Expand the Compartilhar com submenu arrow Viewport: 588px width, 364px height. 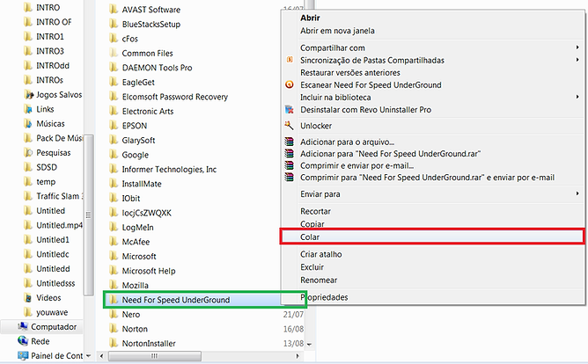click(x=577, y=47)
